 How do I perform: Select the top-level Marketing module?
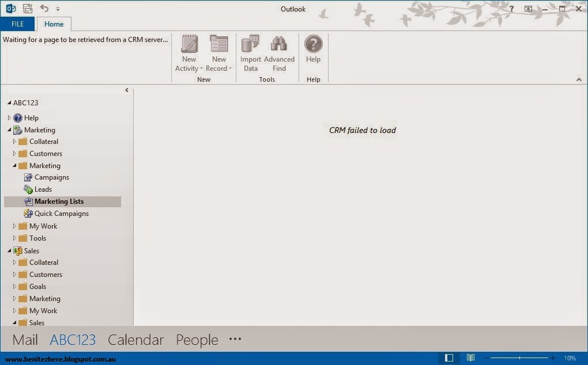coord(34,130)
